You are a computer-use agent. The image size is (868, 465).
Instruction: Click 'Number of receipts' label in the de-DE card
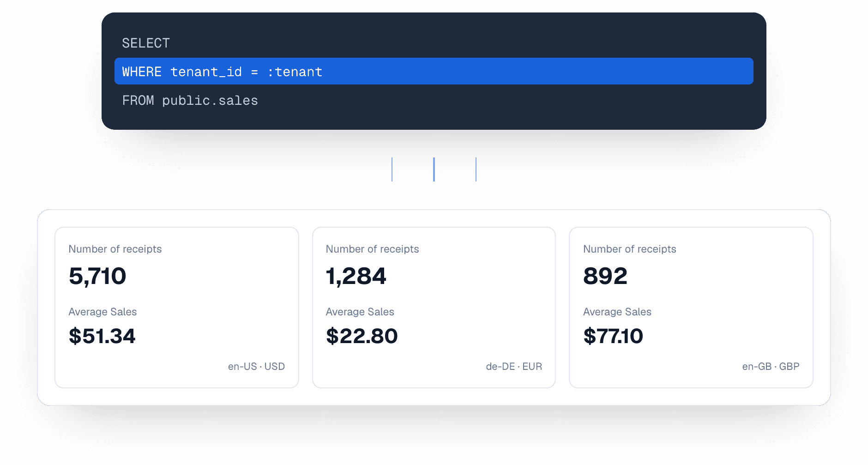[373, 249]
